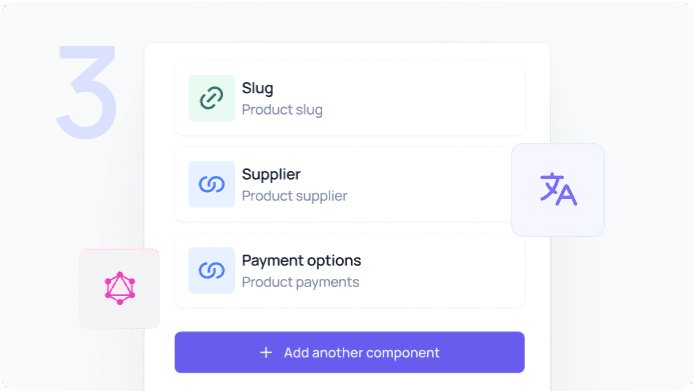Click the Supplier title text

click(271, 174)
